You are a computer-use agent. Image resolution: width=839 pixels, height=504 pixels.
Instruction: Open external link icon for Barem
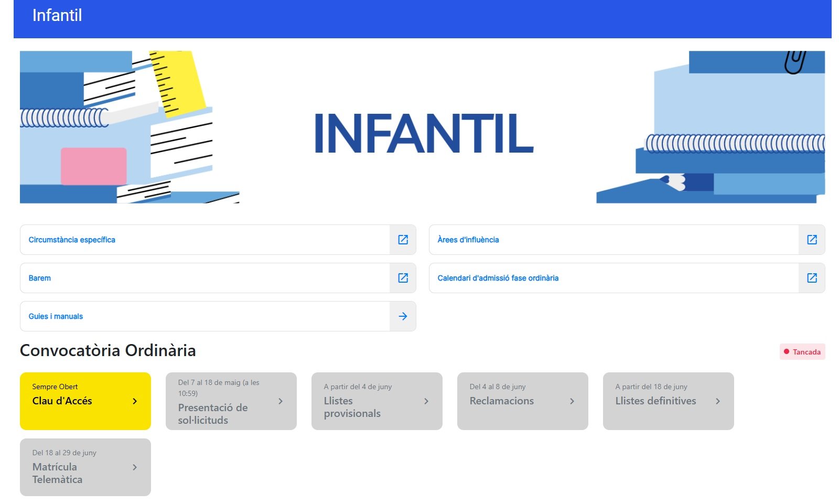click(403, 278)
